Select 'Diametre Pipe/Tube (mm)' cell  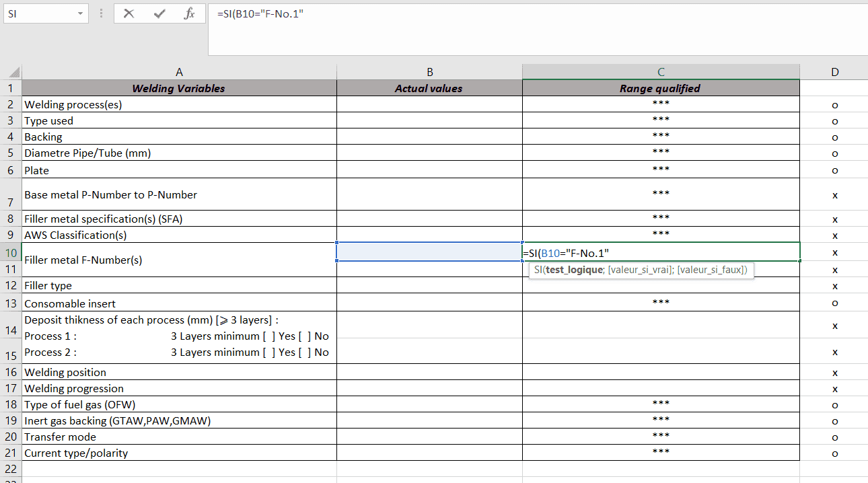[179, 153]
